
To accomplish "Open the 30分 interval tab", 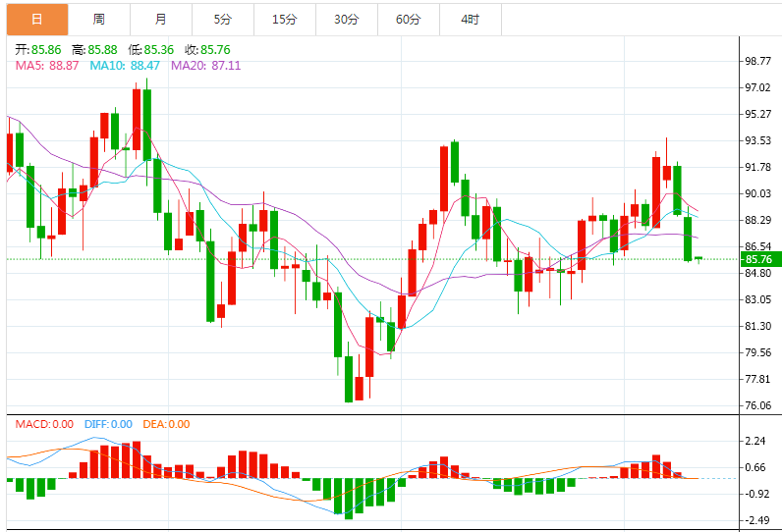I will (x=347, y=20).
